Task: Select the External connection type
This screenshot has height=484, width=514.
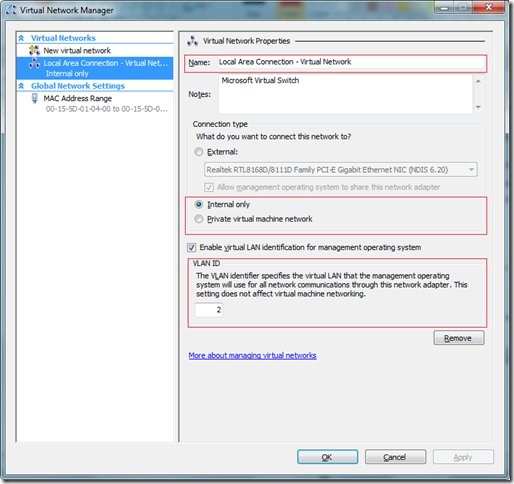Action: click(x=199, y=152)
